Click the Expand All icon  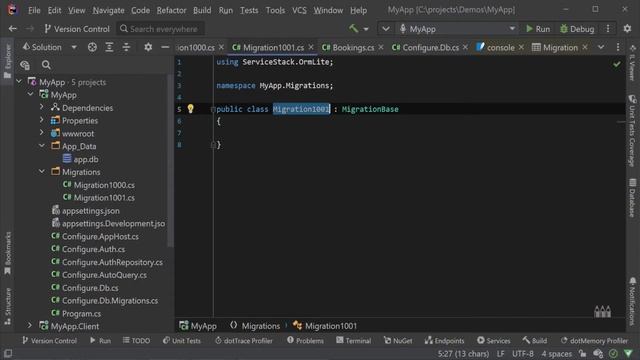(x=109, y=47)
